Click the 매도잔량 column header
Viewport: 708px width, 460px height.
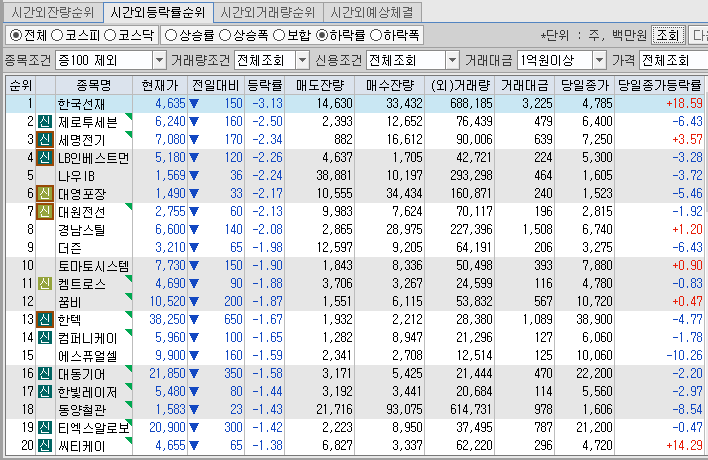click(320, 85)
